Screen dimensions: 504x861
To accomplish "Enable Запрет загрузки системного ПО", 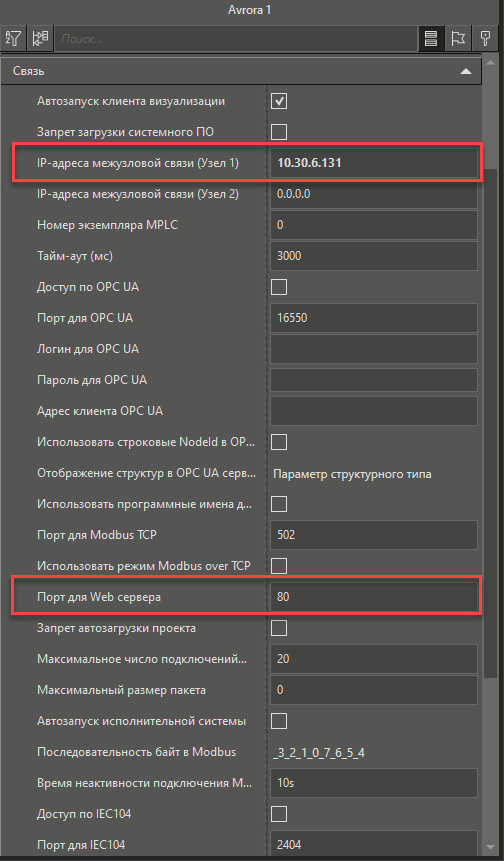I will [x=279, y=132].
